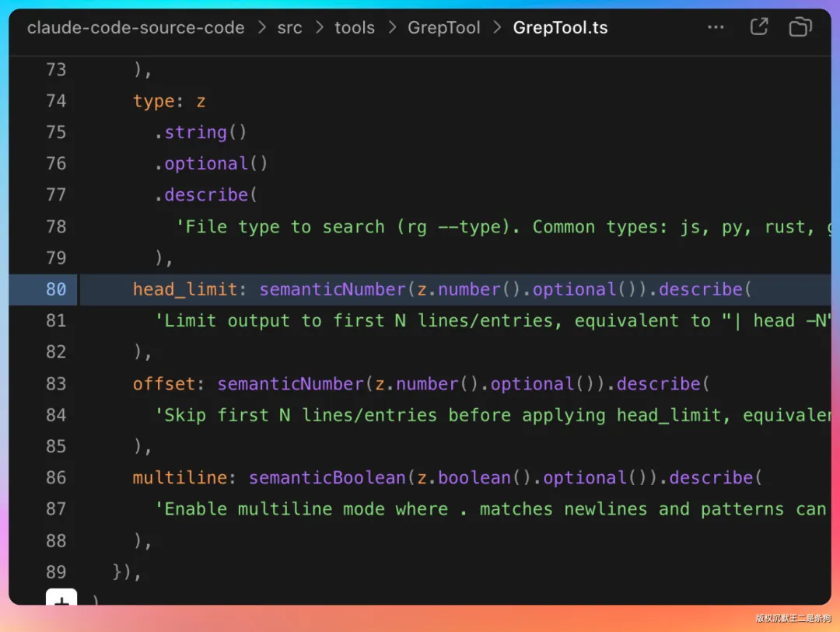Select line number 84
Image resolution: width=840 pixels, height=632 pixels.
[56, 414]
